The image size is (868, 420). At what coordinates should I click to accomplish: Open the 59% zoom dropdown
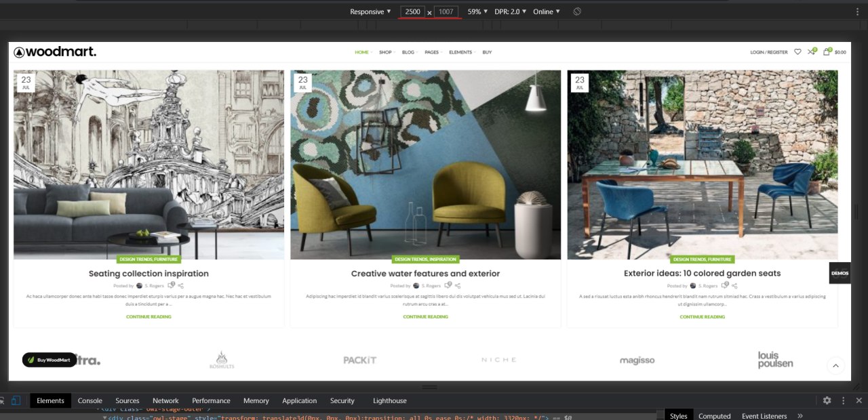click(x=477, y=12)
